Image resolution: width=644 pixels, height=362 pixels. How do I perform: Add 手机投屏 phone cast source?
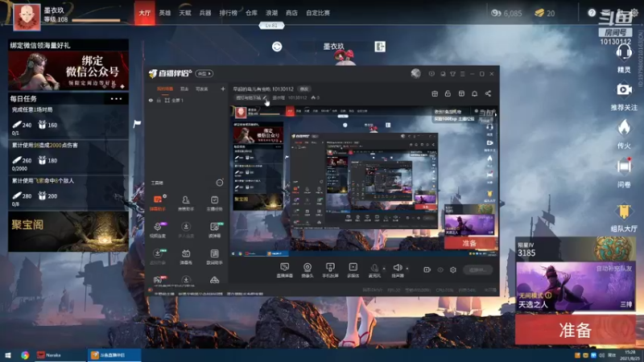[330, 270]
